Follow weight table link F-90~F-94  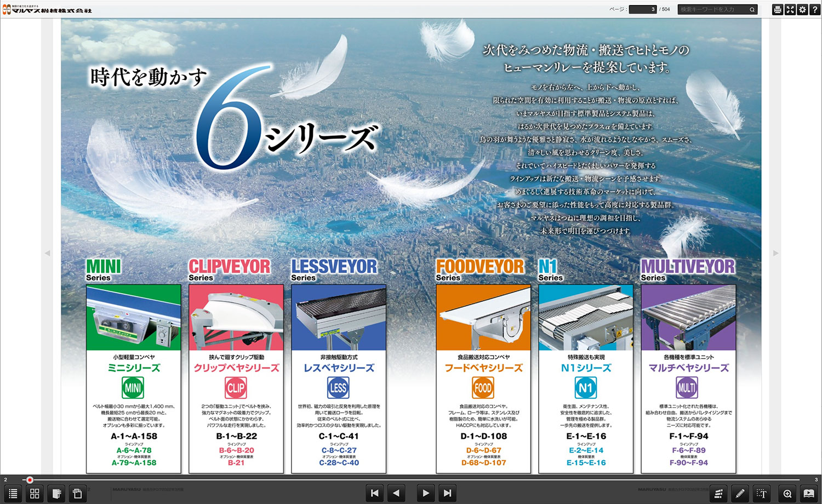pos(688,462)
